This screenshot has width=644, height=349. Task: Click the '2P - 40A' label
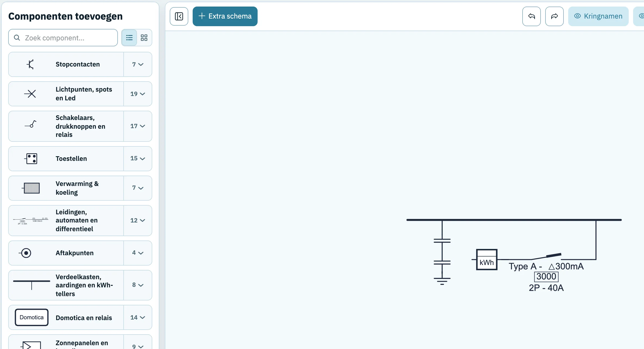click(546, 288)
